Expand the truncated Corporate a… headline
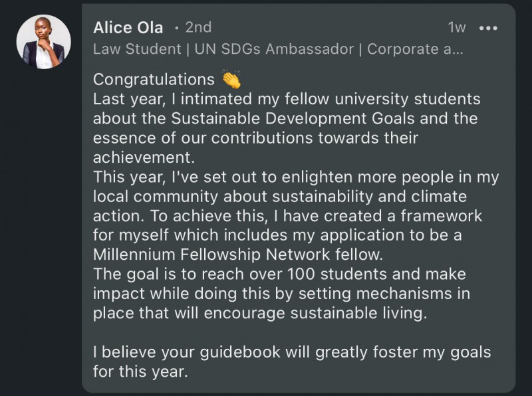Screen dimensions: 532x396 (415, 49)
